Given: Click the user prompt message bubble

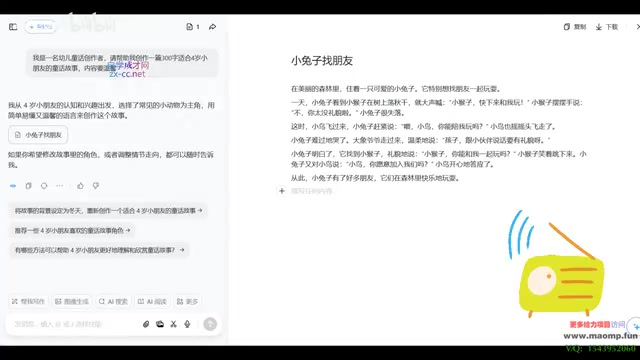Looking at the screenshot, I should (x=122, y=63).
